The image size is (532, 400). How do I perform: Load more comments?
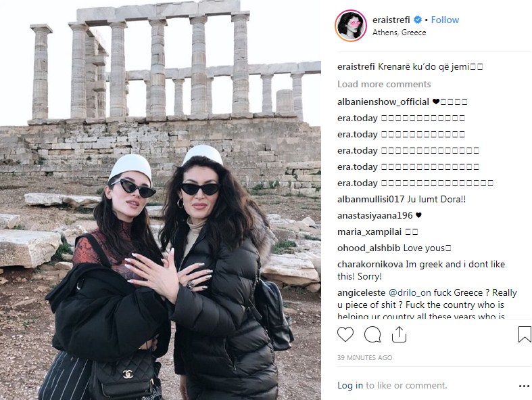[384, 84]
